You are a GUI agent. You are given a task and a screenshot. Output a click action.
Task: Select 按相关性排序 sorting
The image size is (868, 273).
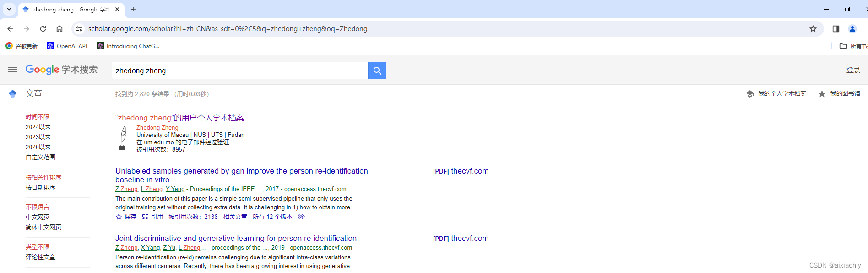[x=43, y=177]
